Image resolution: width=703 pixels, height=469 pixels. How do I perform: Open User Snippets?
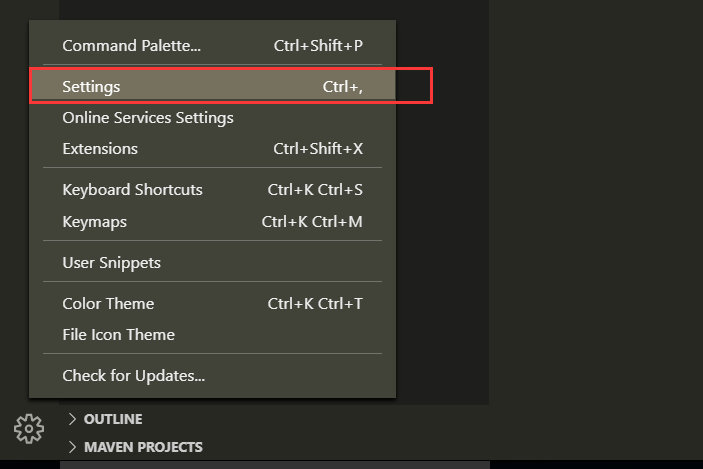tap(111, 263)
